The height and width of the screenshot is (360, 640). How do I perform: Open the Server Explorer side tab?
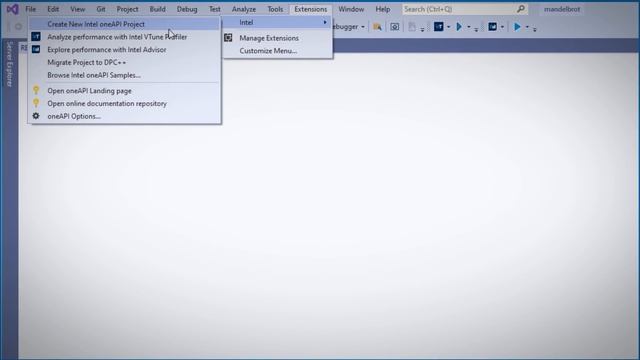(x=9, y=64)
